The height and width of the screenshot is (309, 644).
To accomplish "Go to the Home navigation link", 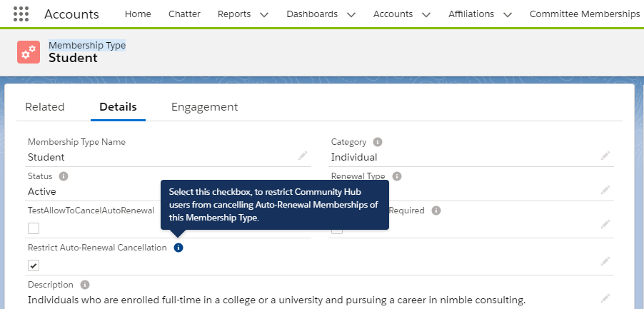I will (138, 14).
